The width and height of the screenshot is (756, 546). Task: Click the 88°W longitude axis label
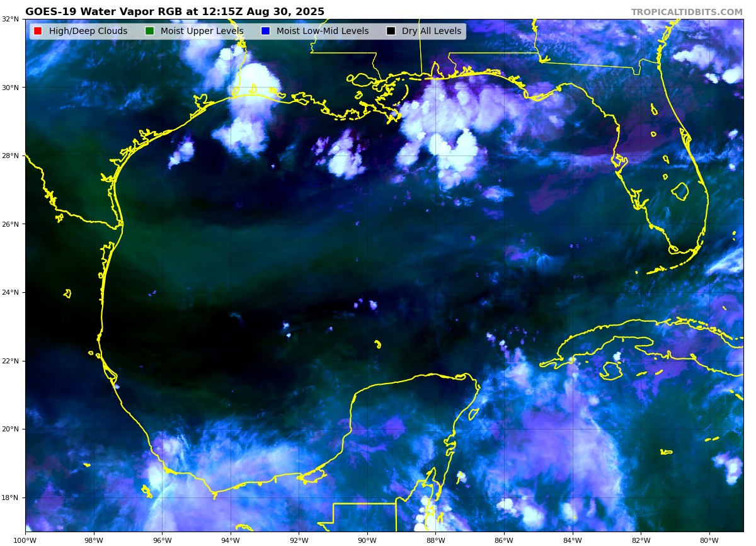435,540
